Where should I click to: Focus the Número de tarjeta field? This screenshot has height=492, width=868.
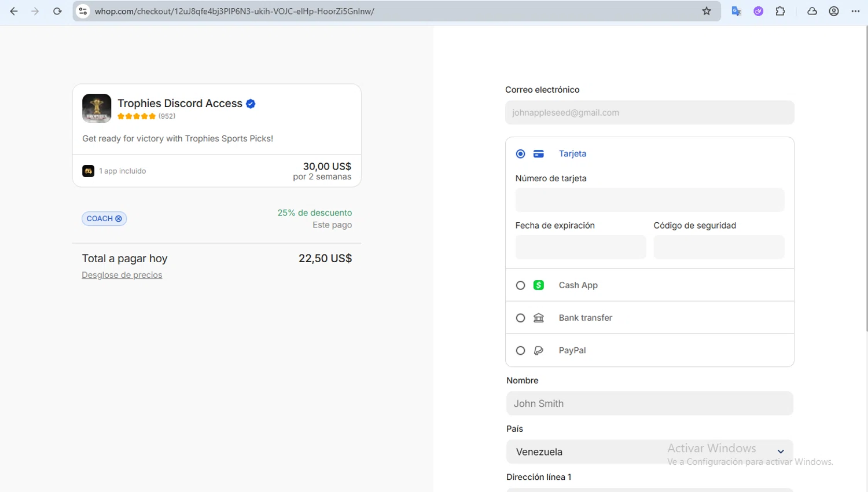point(650,200)
